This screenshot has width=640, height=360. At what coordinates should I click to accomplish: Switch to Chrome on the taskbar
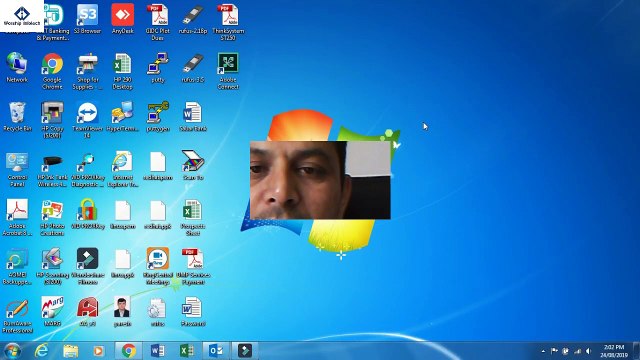128,351
